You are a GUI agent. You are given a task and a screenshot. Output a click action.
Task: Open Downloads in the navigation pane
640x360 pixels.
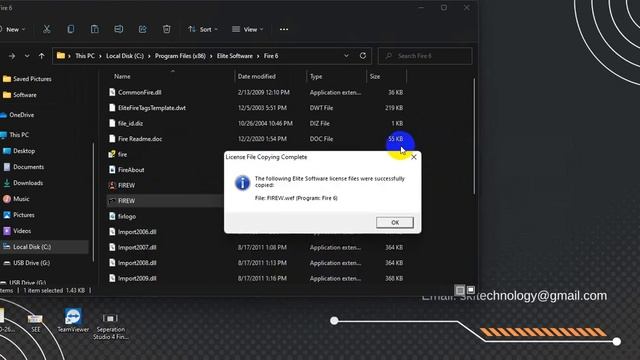pos(23,183)
